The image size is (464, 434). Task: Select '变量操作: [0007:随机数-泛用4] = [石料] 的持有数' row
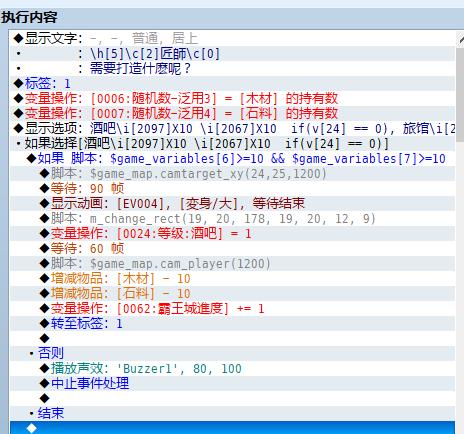(x=232, y=113)
